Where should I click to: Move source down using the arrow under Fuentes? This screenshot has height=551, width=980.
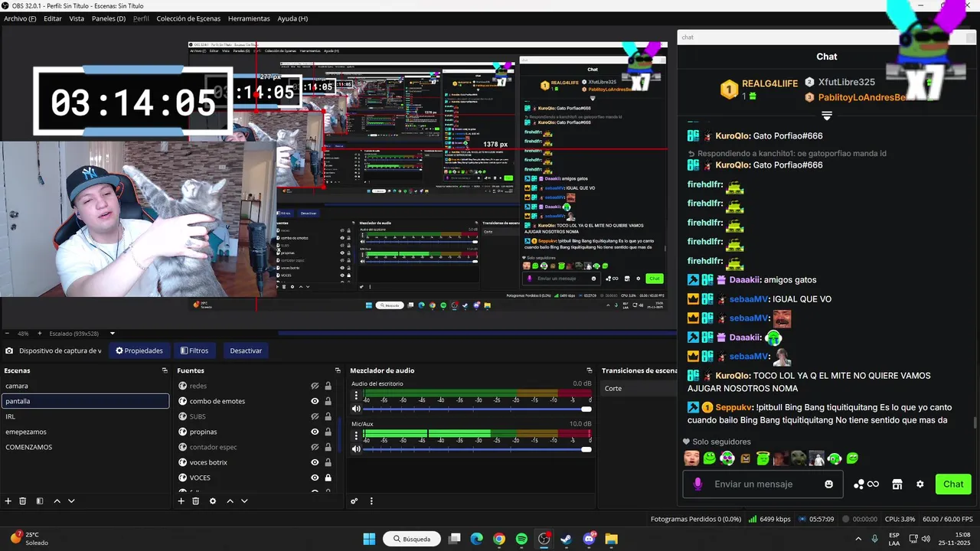pos(244,501)
